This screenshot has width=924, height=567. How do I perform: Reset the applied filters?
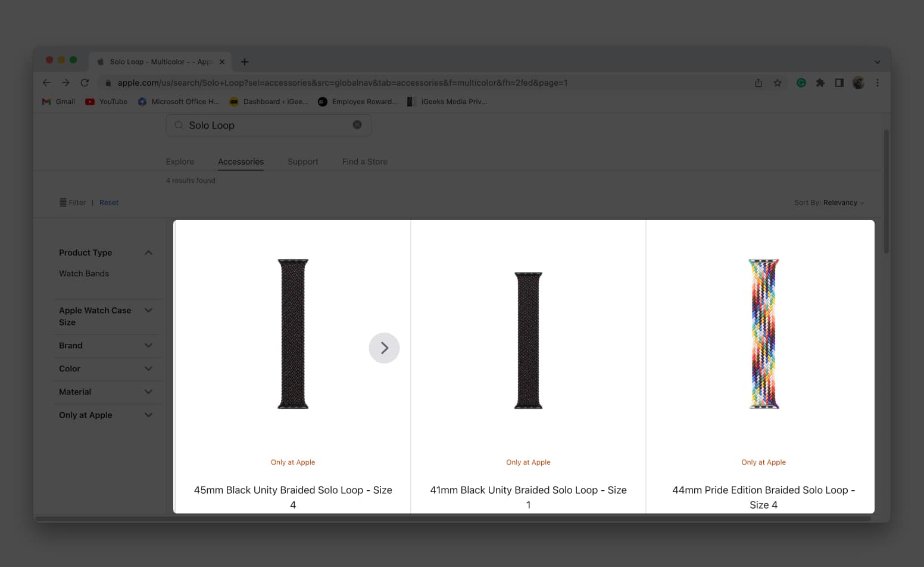109,202
